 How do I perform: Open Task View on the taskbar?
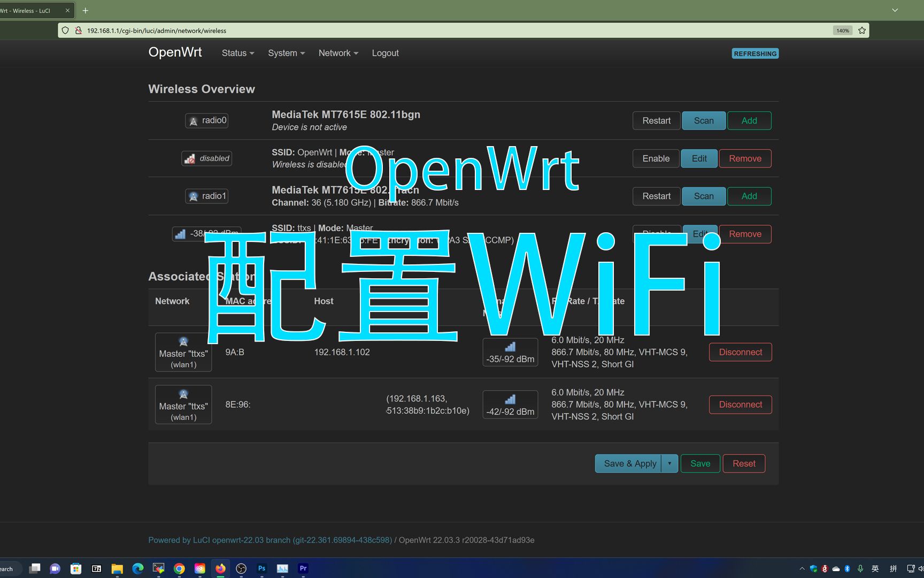coord(35,568)
